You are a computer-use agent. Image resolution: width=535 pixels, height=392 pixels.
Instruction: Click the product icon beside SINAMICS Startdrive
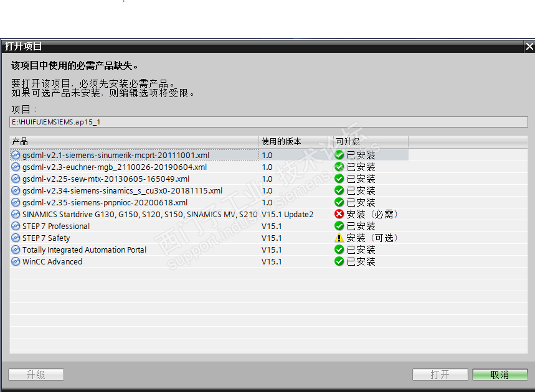coord(16,215)
